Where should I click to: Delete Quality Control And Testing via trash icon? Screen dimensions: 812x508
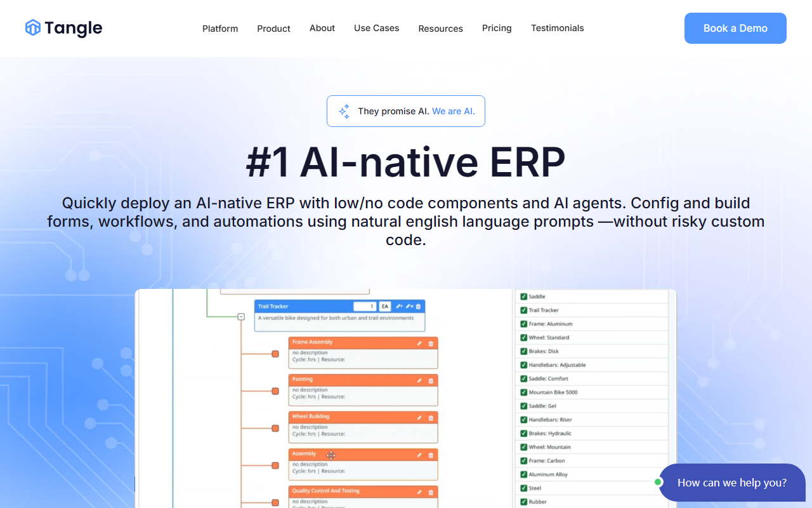tap(431, 492)
